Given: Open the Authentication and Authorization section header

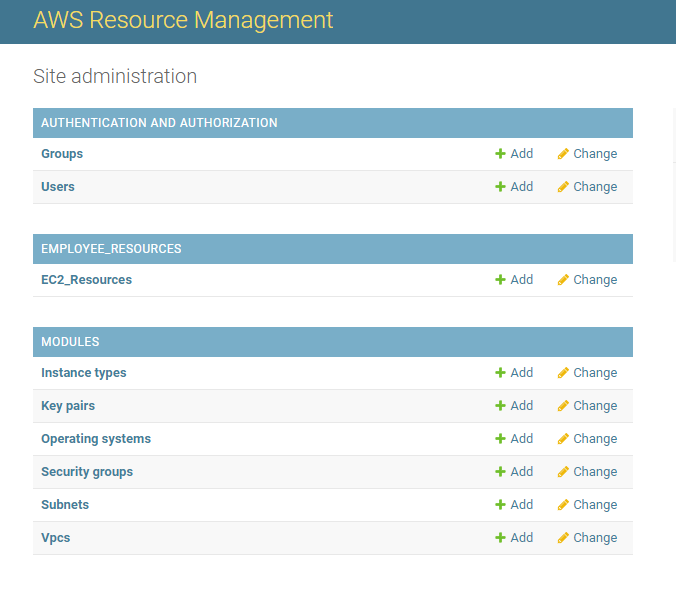Looking at the screenshot, I should click(159, 123).
